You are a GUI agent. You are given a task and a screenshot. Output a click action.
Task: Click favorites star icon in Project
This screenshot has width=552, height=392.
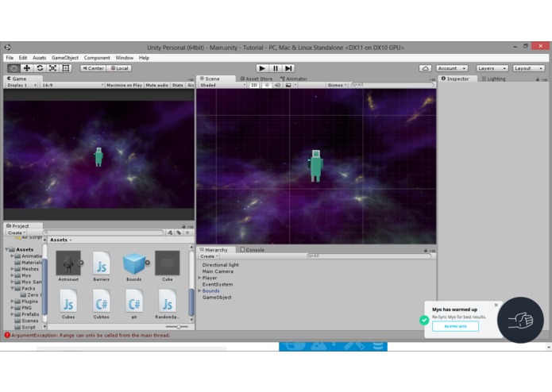click(187, 233)
